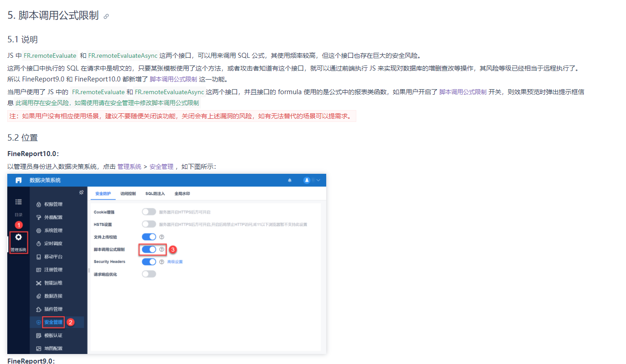Click the 管理系统 link in the instructions
This screenshot has height=364, width=626.
coord(129,167)
